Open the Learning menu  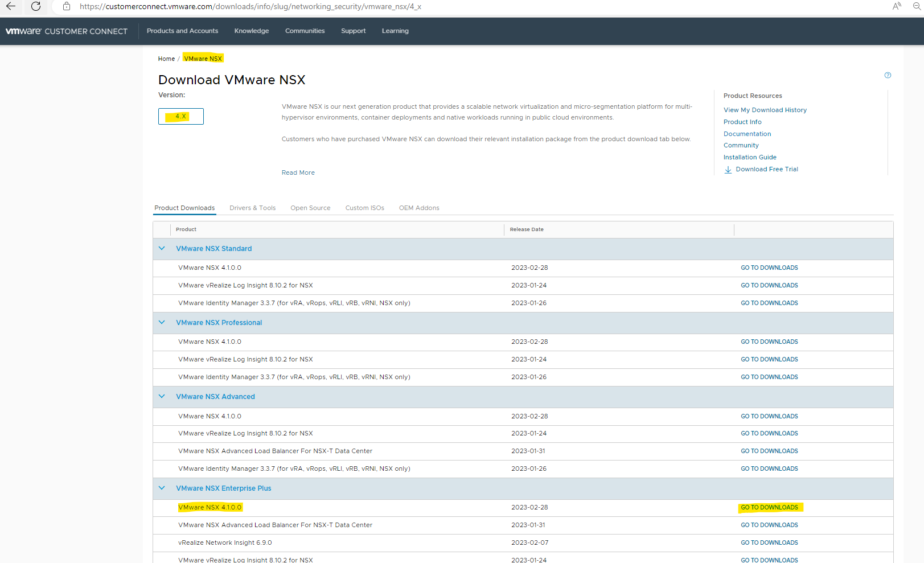[395, 31]
